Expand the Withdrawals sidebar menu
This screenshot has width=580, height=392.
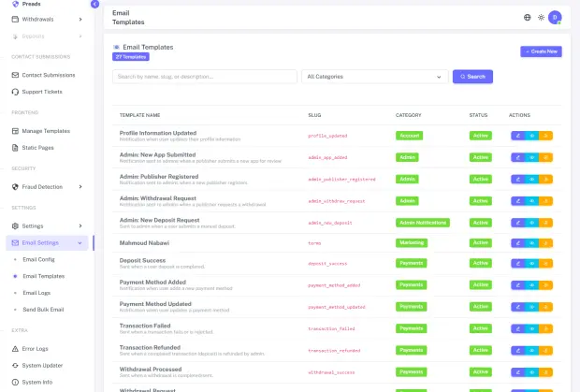pos(47,20)
